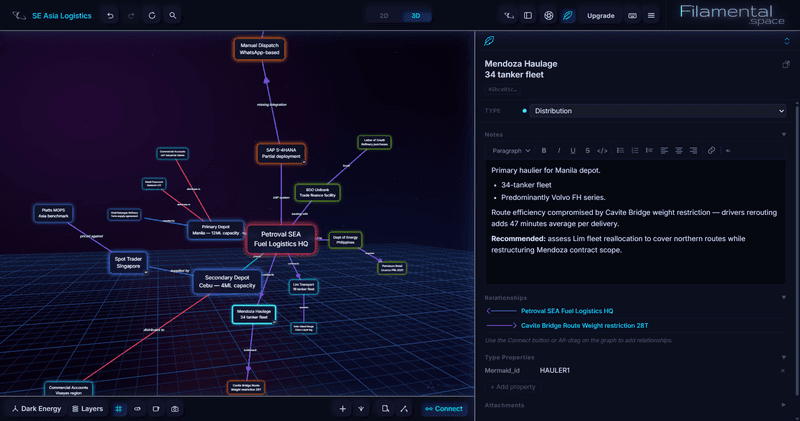The width and height of the screenshot is (800, 421).
Task: Toggle bold formatting
Action: pos(544,151)
